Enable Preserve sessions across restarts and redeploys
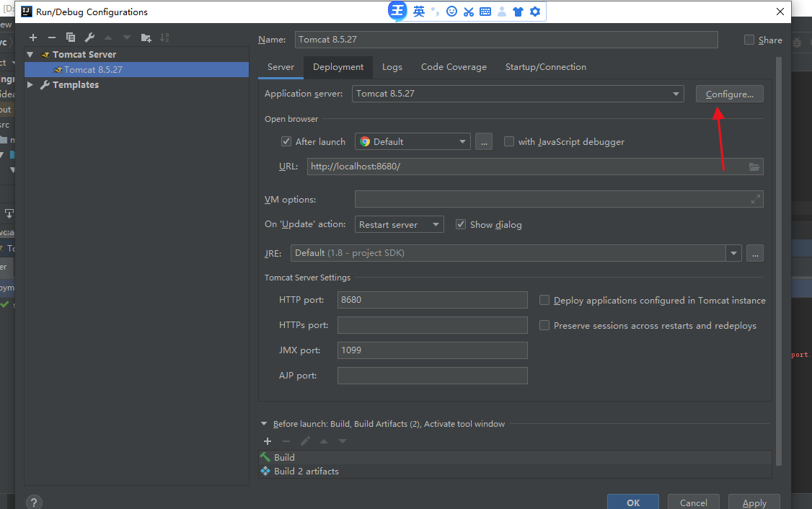 [x=544, y=325]
